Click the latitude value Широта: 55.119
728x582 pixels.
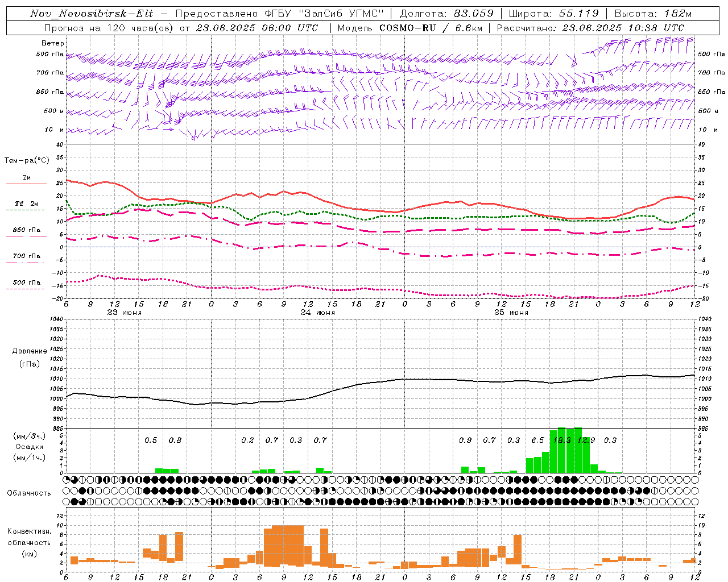pos(554,14)
